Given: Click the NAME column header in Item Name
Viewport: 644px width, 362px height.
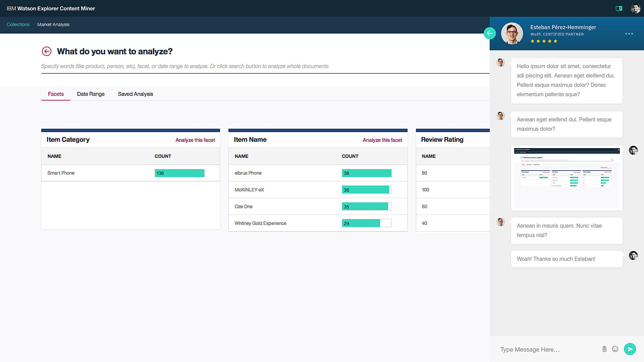Looking at the screenshot, I should [x=241, y=156].
